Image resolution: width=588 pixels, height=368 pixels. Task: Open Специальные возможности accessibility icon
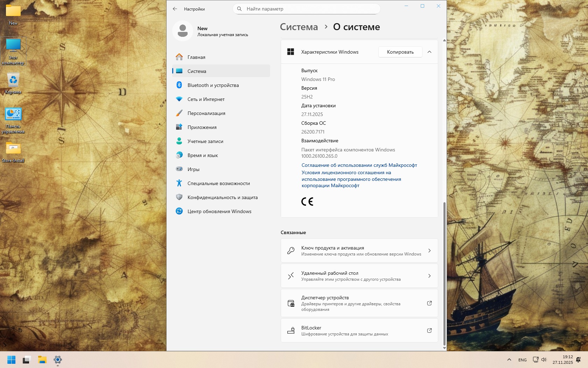click(x=179, y=183)
